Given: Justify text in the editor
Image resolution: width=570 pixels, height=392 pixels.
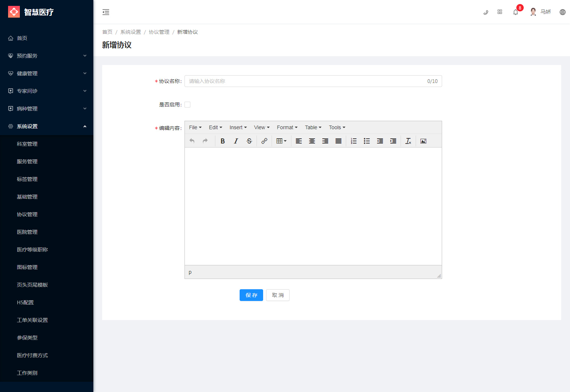Looking at the screenshot, I should tap(338, 141).
